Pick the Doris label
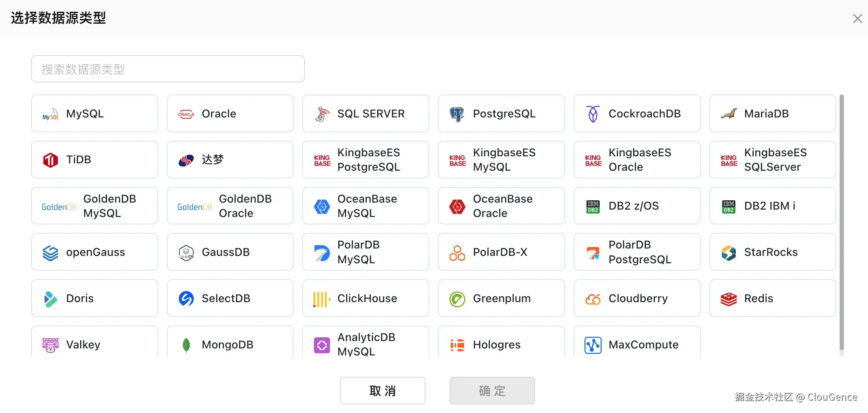868x413 pixels. pyautogui.click(x=80, y=298)
